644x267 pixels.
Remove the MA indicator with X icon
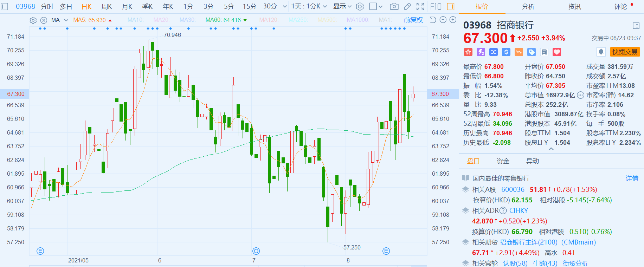point(44,20)
